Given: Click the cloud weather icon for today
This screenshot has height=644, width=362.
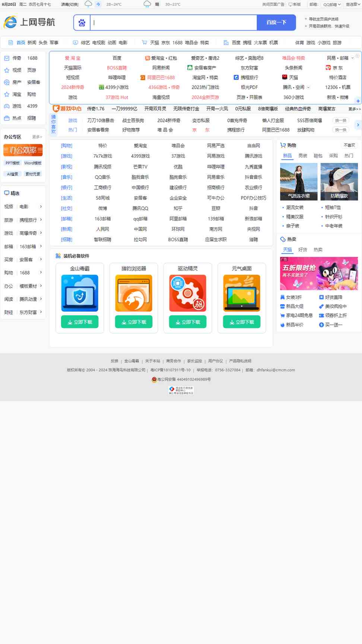Looking at the screenshot, I should click(88, 4).
